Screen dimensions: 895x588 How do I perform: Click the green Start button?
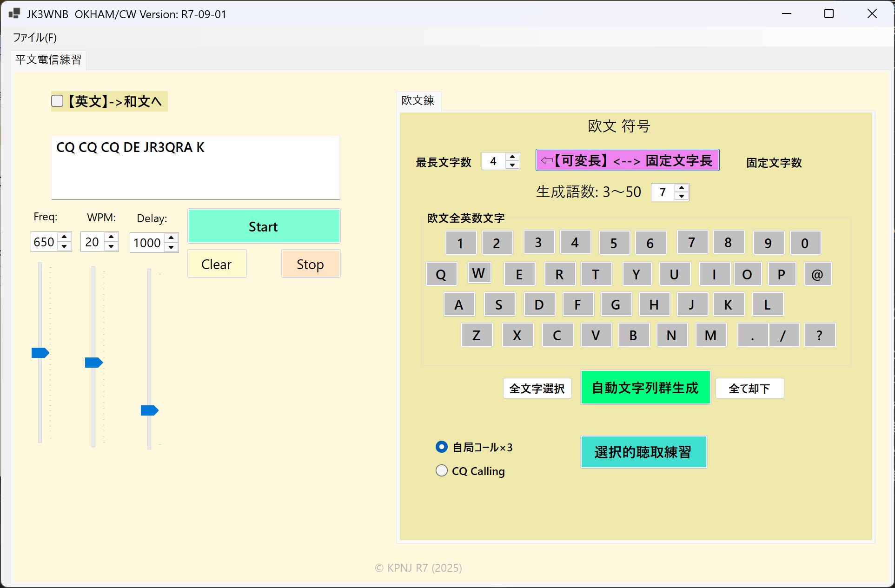tap(264, 226)
